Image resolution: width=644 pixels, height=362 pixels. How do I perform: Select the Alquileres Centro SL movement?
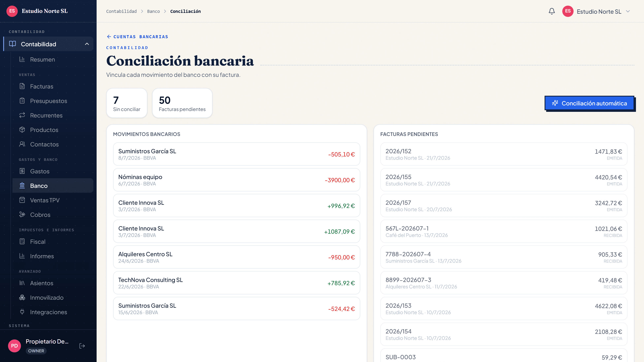point(236,257)
